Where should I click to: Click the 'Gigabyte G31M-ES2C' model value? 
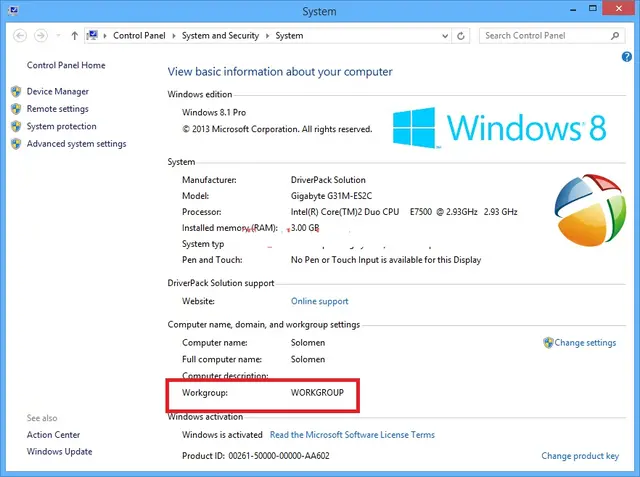tap(331, 196)
